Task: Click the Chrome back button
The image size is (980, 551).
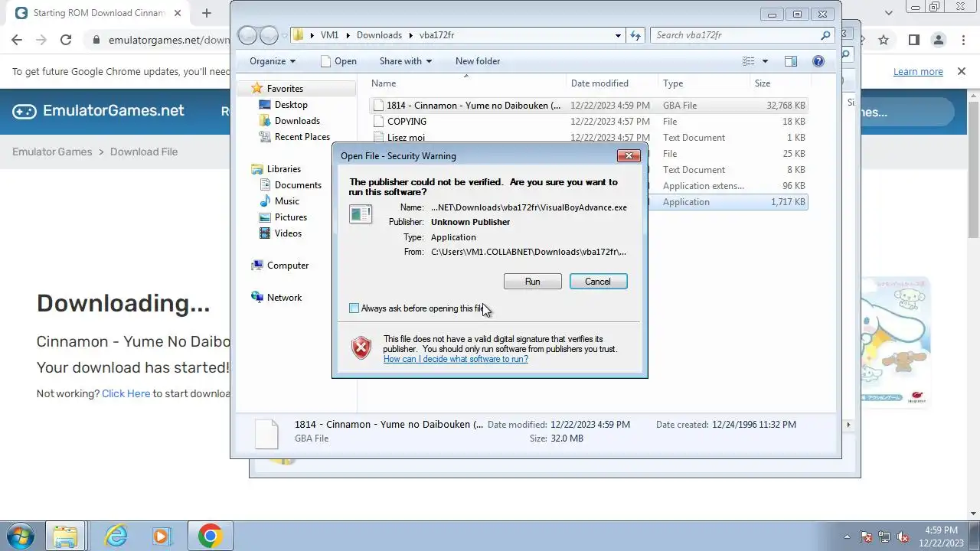Action: point(17,40)
